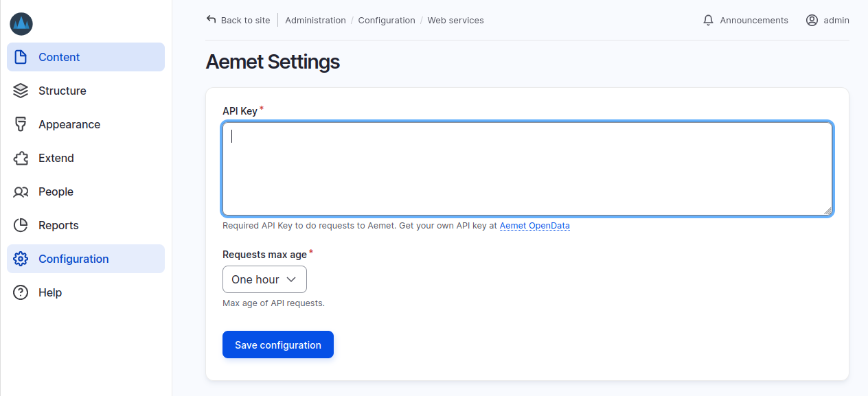The height and width of the screenshot is (396, 868).
Task: Click the Reports pie chart icon
Action: click(21, 225)
